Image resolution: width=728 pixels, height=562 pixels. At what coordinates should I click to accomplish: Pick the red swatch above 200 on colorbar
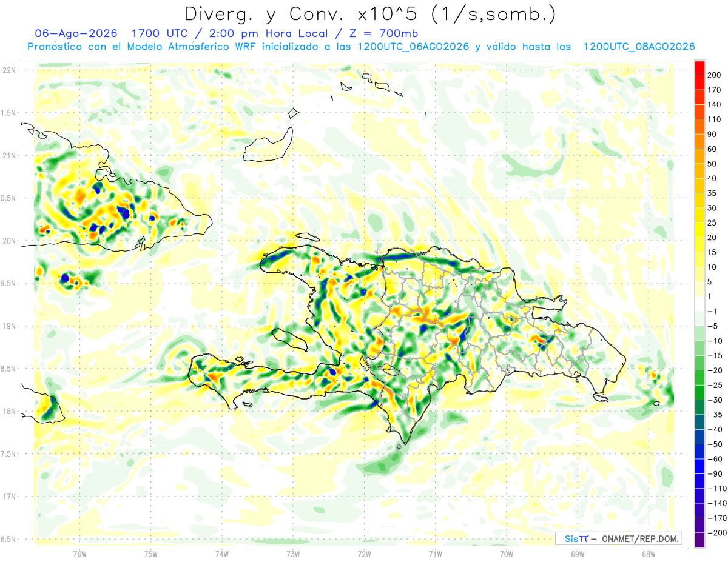(x=699, y=67)
